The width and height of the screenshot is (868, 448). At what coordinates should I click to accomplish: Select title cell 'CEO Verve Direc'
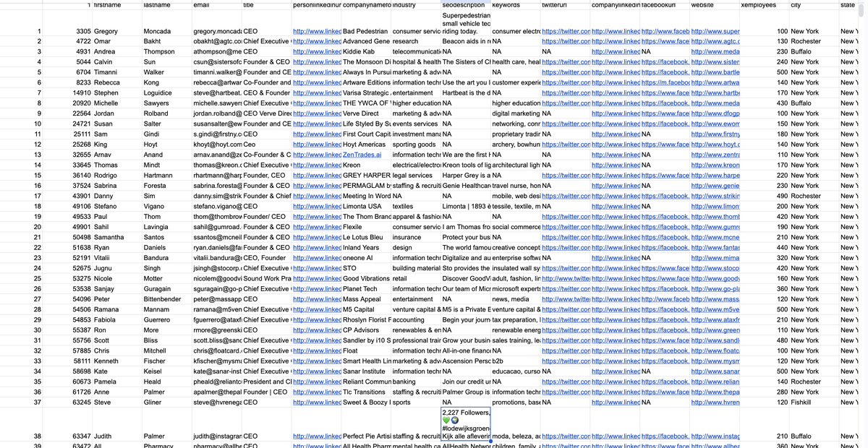[267, 113]
